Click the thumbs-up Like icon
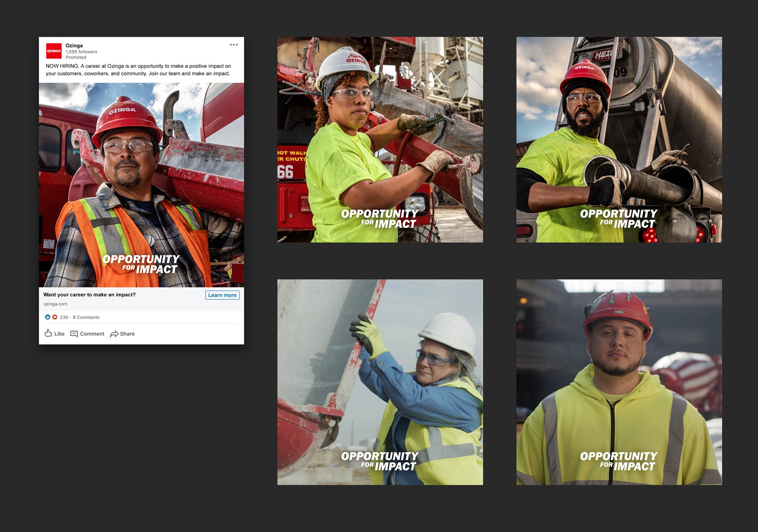Viewport: 758px width, 532px height. pyautogui.click(x=48, y=333)
